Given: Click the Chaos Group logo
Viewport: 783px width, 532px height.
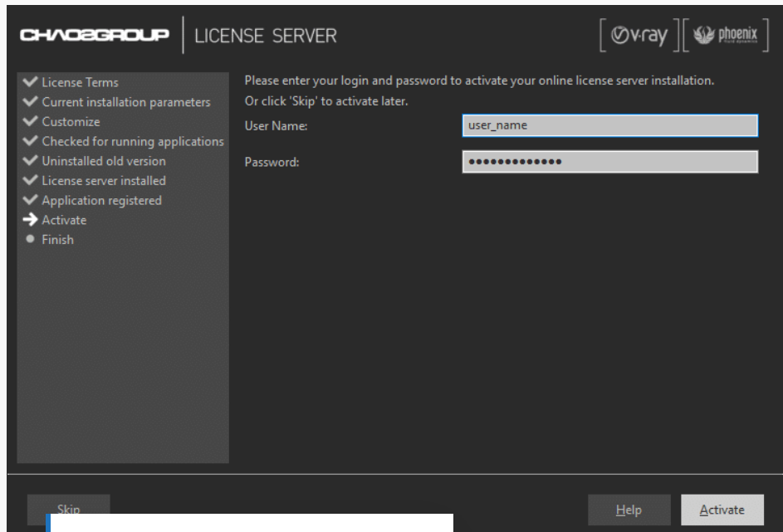Looking at the screenshot, I should pos(95,35).
